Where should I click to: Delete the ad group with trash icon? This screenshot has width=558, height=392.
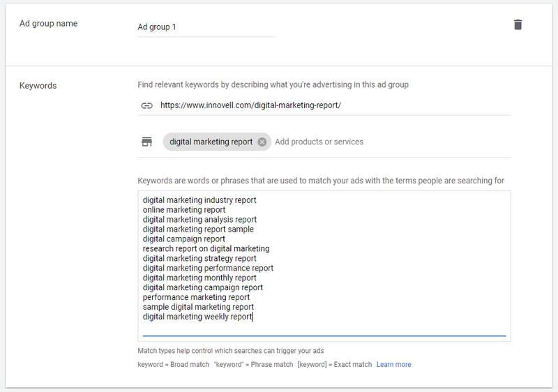click(x=518, y=25)
